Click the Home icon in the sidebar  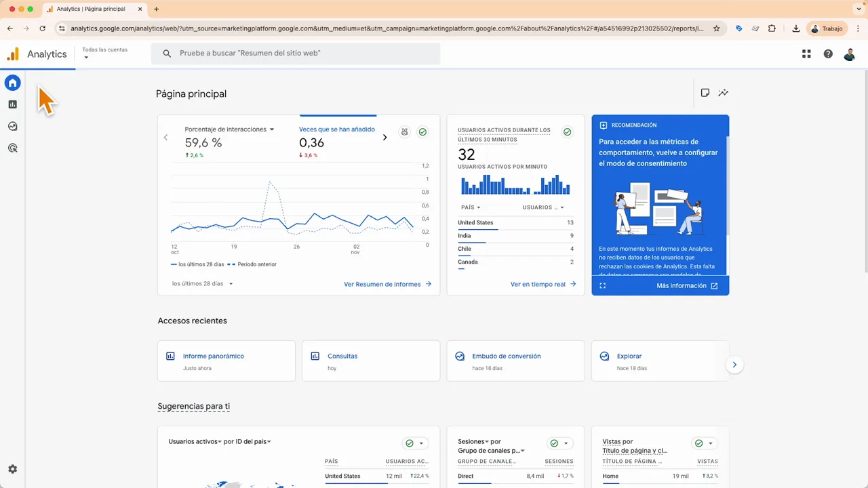[12, 83]
